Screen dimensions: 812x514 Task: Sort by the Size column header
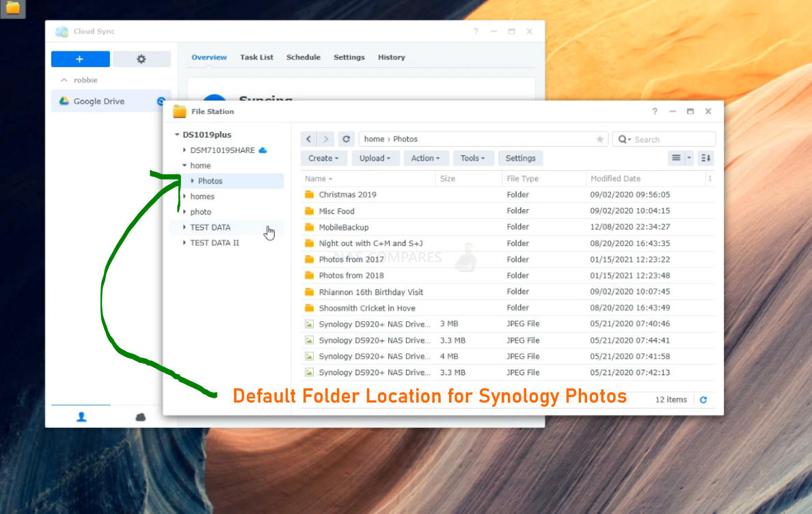coord(469,178)
